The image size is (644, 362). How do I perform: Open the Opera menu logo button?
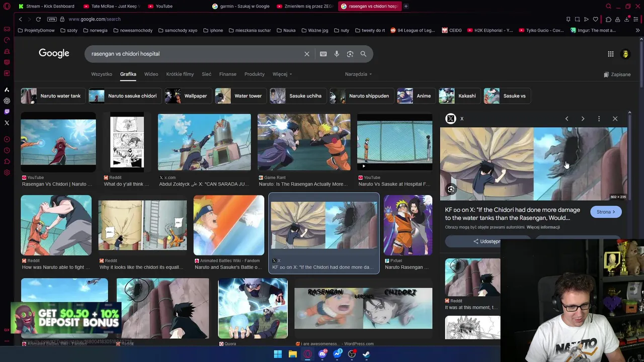(7, 6)
